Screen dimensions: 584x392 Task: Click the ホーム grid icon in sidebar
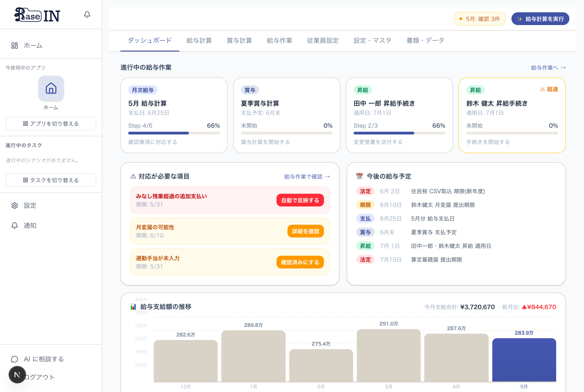15,46
